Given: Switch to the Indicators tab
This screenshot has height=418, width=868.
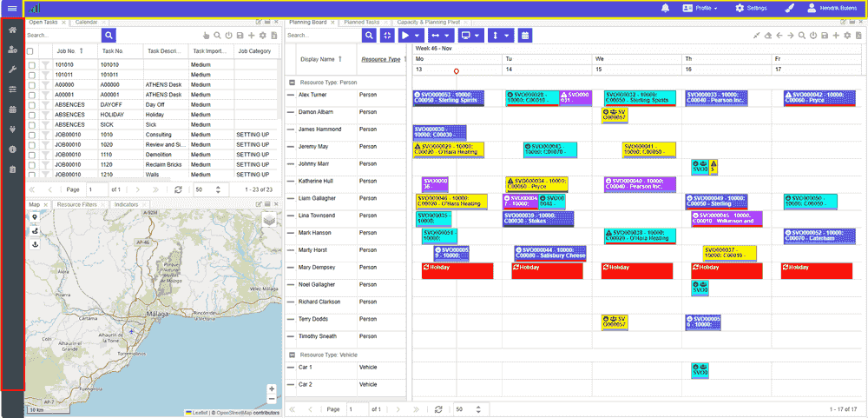Looking at the screenshot, I should [126, 204].
